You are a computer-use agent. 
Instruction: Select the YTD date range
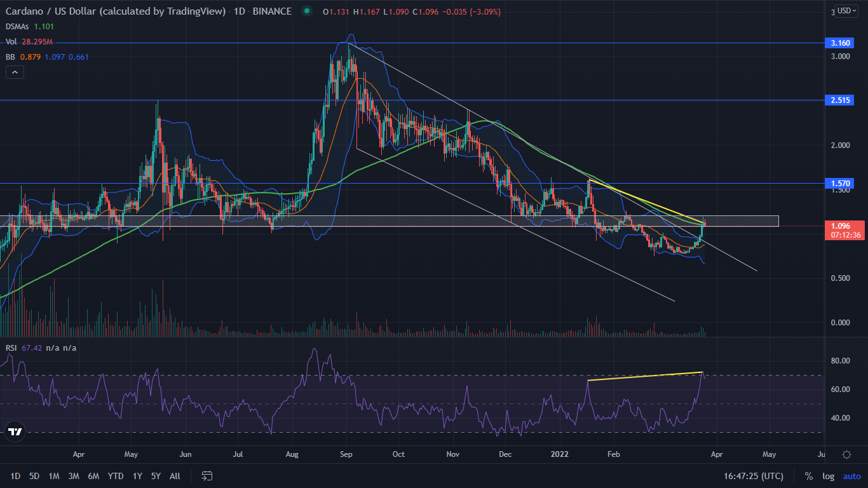(x=116, y=476)
